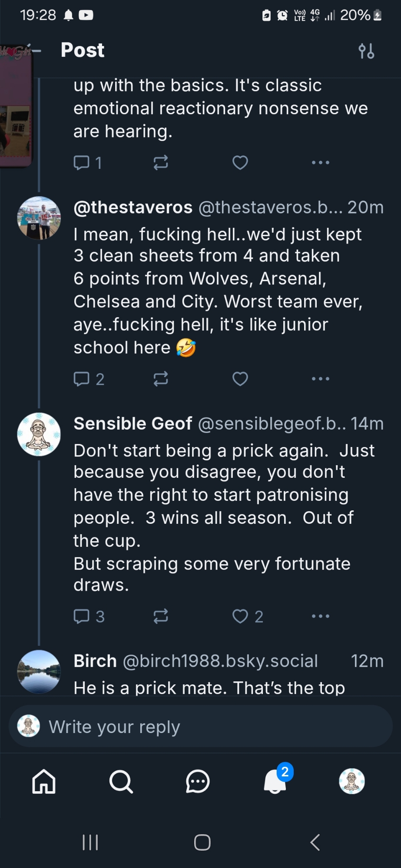Open replies on Sensible Geof's post

point(82,616)
